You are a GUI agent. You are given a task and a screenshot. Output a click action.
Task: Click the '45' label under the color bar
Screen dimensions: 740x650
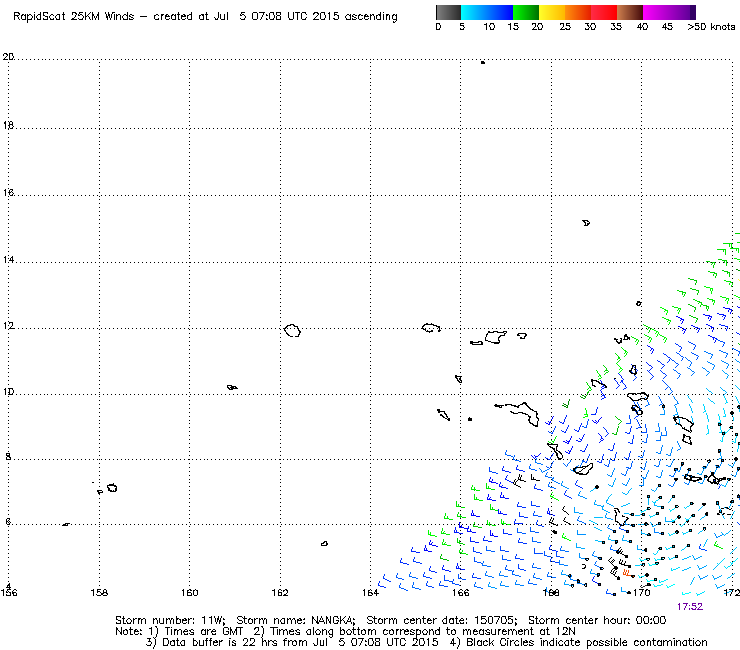pyautogui.click(x=667, y=27)
